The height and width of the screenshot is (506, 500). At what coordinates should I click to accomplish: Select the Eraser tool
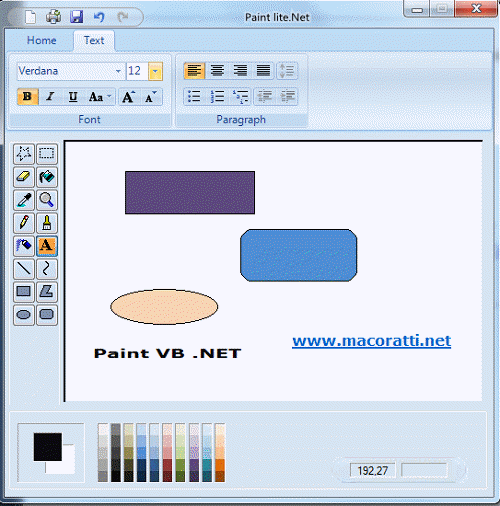pos(24,177)
